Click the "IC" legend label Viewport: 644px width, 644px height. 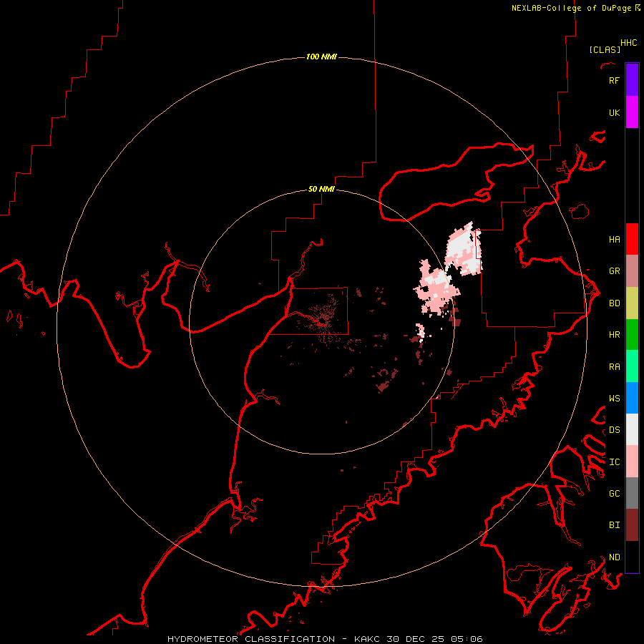(x=615, y=462)
